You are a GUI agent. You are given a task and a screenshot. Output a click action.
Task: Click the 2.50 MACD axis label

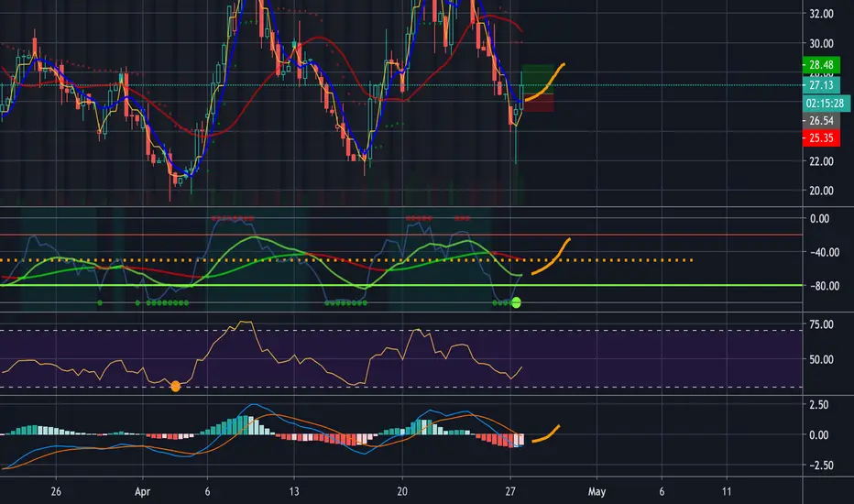pos(819,405)
